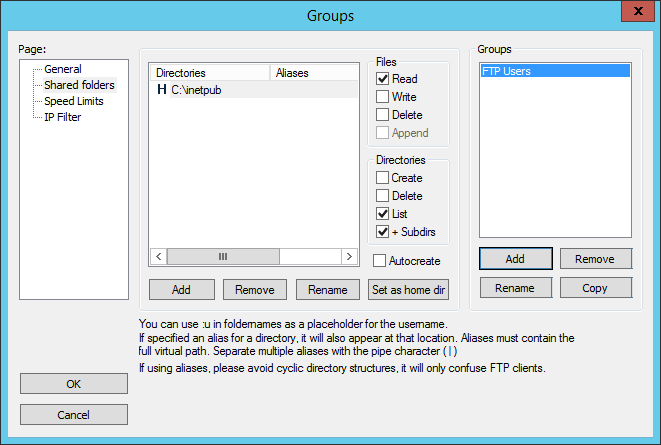Image resolution: width=661 pixels, height=445 pixels.
Task: Rename the selected shared folder
Action: pos(328,290)
